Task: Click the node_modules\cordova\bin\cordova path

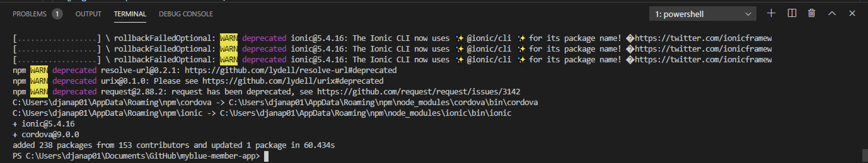Action: point(383,103)
